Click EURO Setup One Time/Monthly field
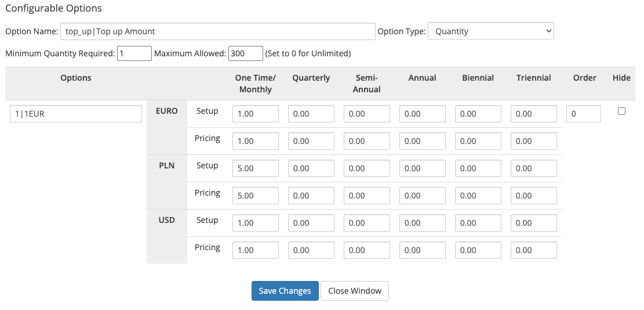Image resolution: width=644 pixels, height=310 pixels. pyautogui.click(x=255, y=114)
